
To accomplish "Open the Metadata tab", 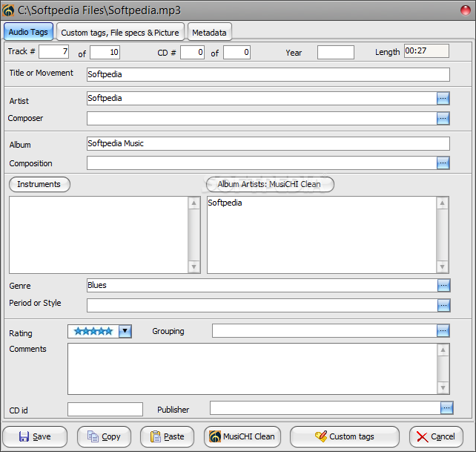I will point(210,32).
